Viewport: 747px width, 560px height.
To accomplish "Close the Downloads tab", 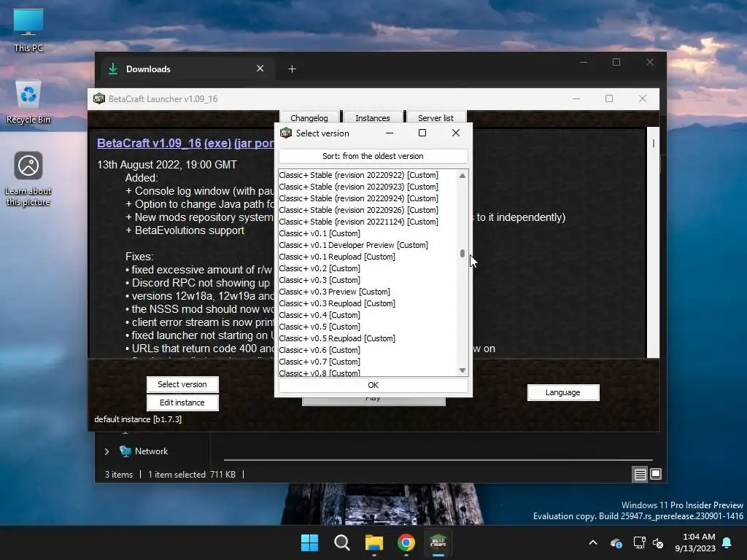I will [x=260, y=69].
